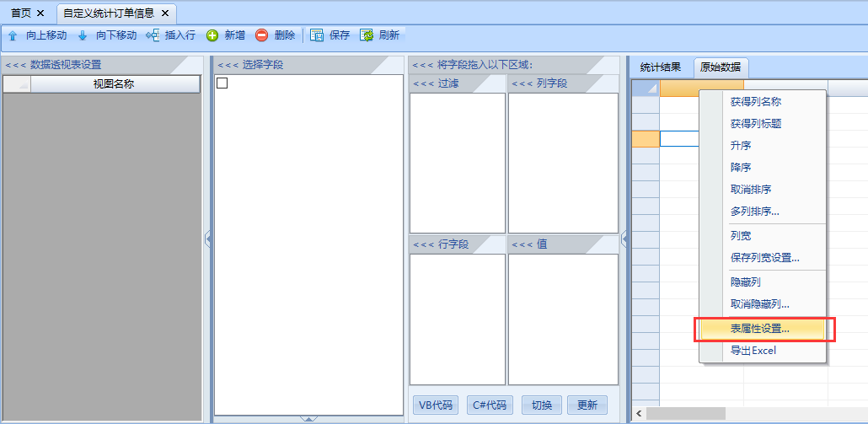
Task: Select 降序 in the context menu
Action: tap(764, 167)
